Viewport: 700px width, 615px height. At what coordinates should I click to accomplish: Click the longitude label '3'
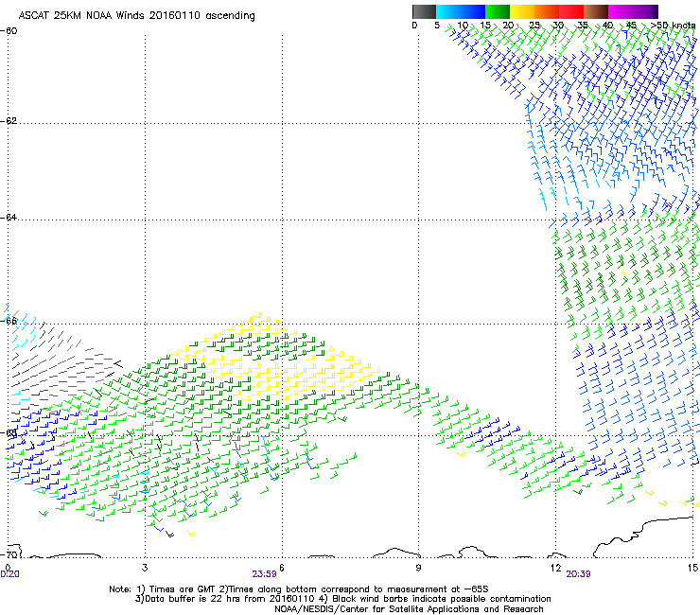(145, 568)
